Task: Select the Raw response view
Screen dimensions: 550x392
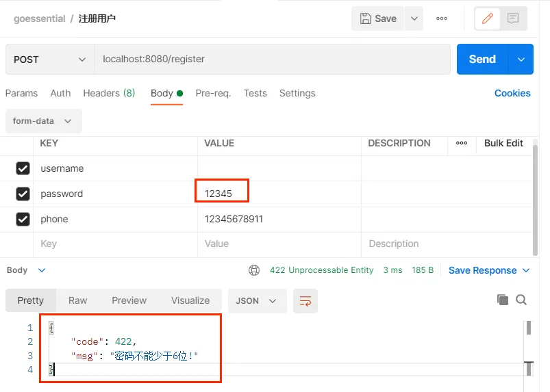Action: coord(77,300)
